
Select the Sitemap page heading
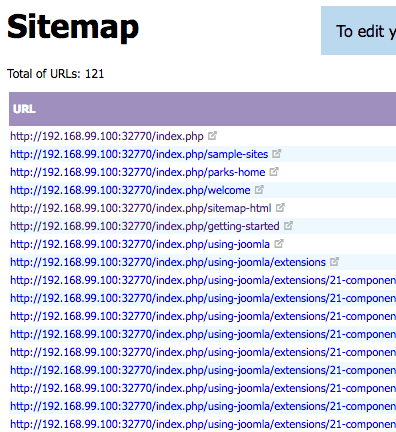click(73, 28)
